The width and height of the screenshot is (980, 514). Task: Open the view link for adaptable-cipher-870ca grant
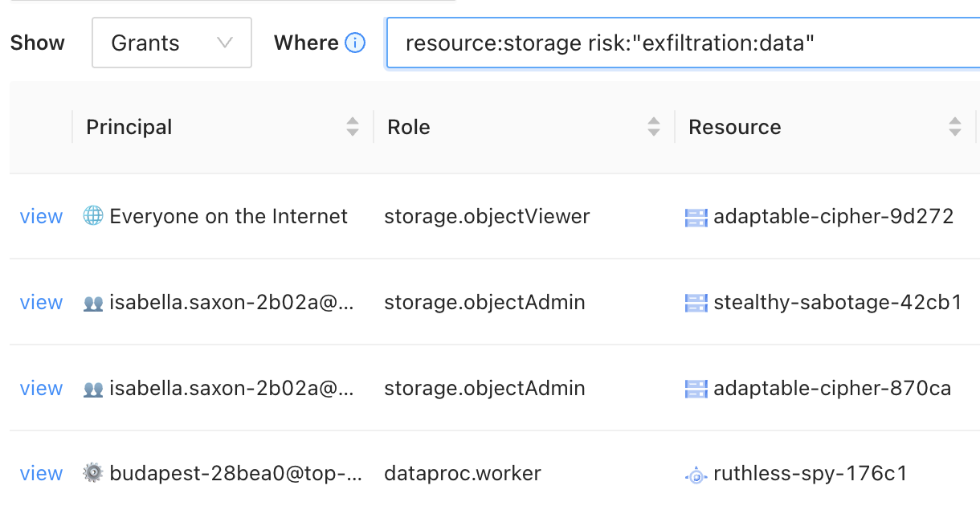(x=41, y=388)
